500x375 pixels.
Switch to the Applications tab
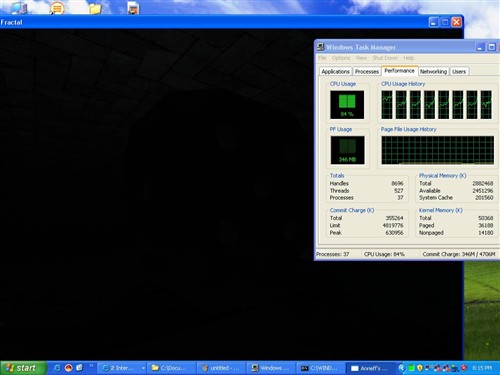click(x=335, y=72)
